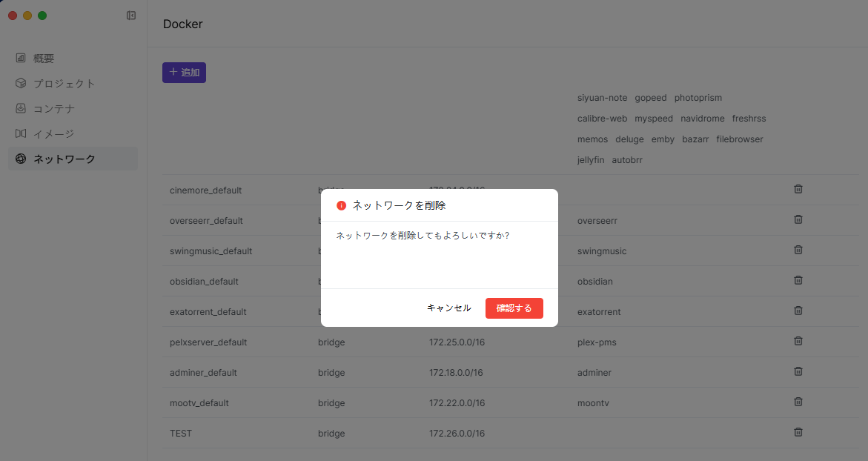
Task: Click the mootv_default network name
Action: pos(199,403)
